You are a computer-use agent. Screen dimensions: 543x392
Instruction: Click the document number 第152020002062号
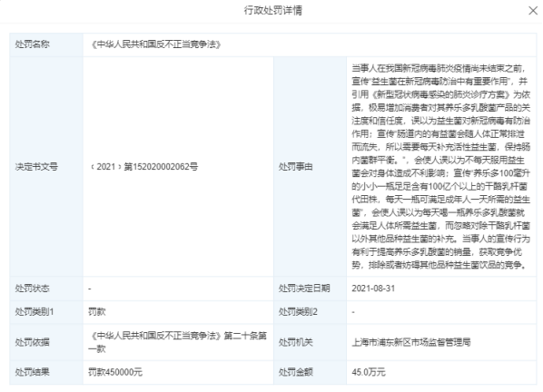click(x=161, y=167)
